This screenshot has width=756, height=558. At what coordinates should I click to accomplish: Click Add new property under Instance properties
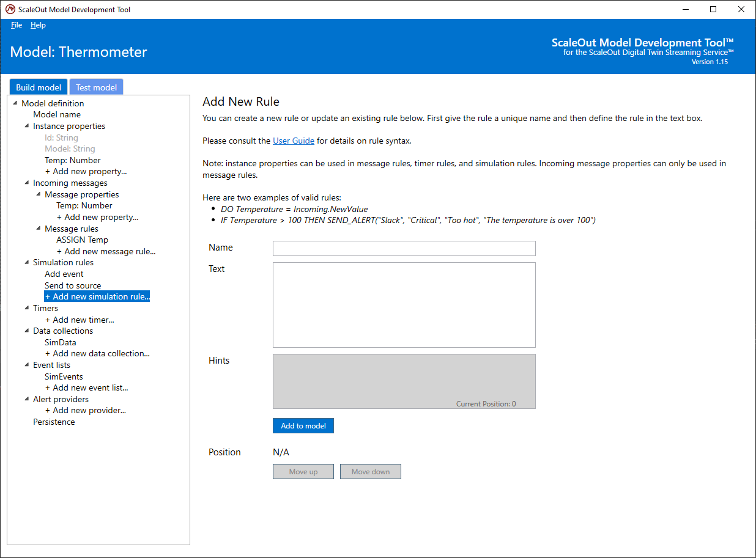click(86, 171)
